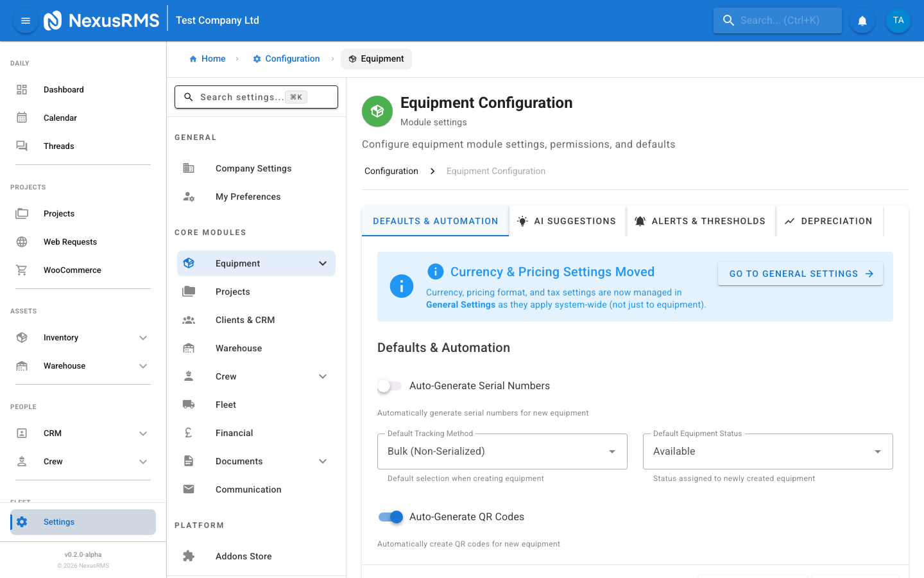924x578 pixels.
Task: Click the notifications bell icon
Action: pos(862,21)
